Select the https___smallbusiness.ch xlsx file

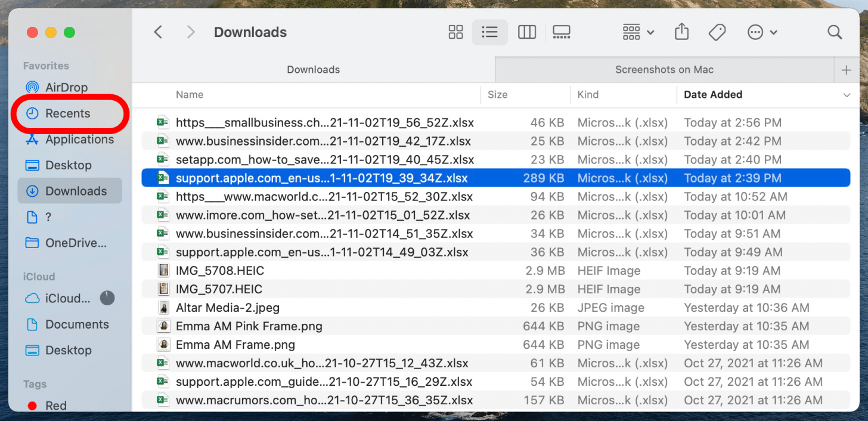click(496, 123)
